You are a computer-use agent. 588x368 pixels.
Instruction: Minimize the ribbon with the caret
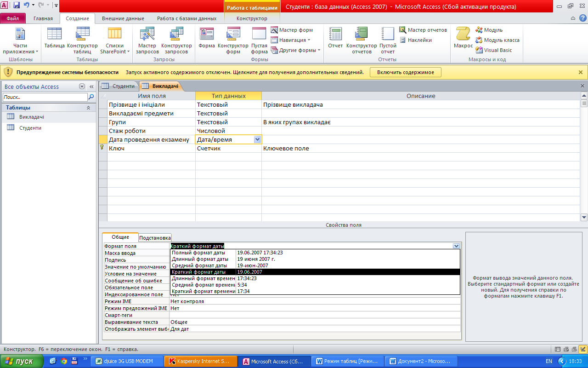tap(572, 18)
